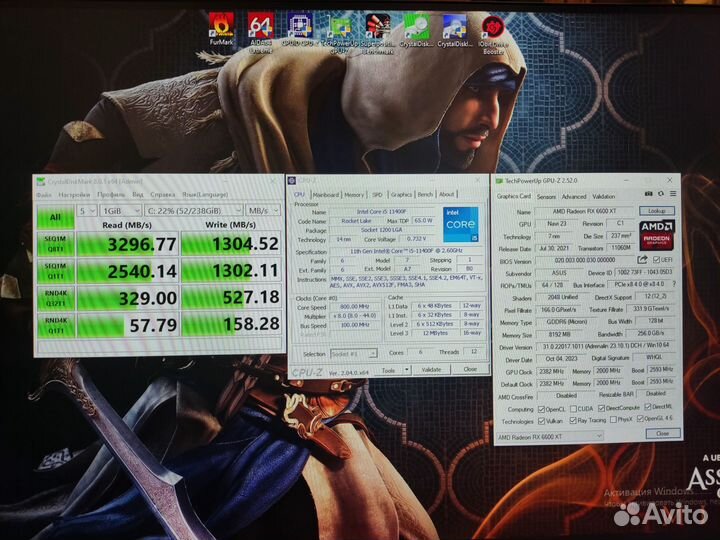The height and width of the screenshot is (540, 720).
Task: Switch to the Bench tab in CPU-Z
Action: click(x=425, y=194)
